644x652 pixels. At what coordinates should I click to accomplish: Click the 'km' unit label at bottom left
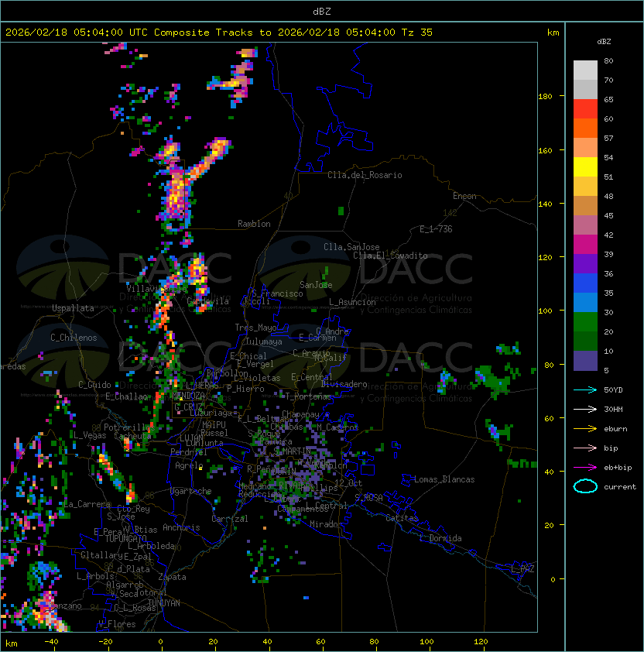click(12, 643)
